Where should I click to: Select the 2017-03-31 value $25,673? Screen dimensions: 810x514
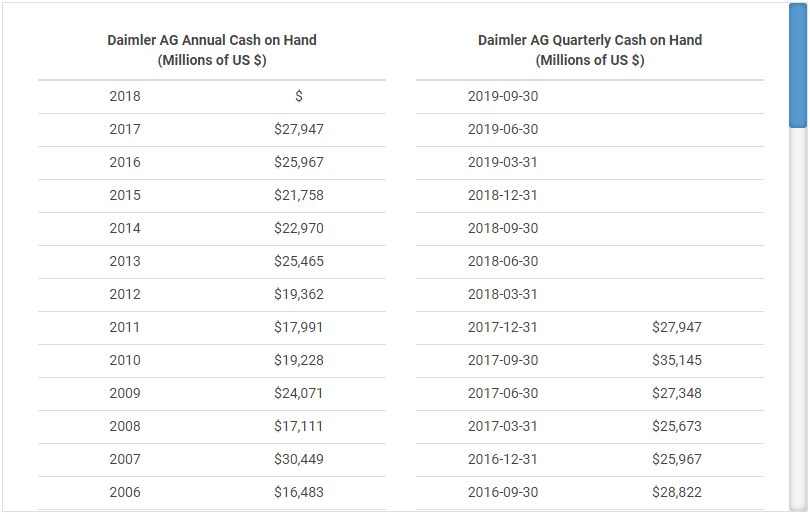coord(677,426)
